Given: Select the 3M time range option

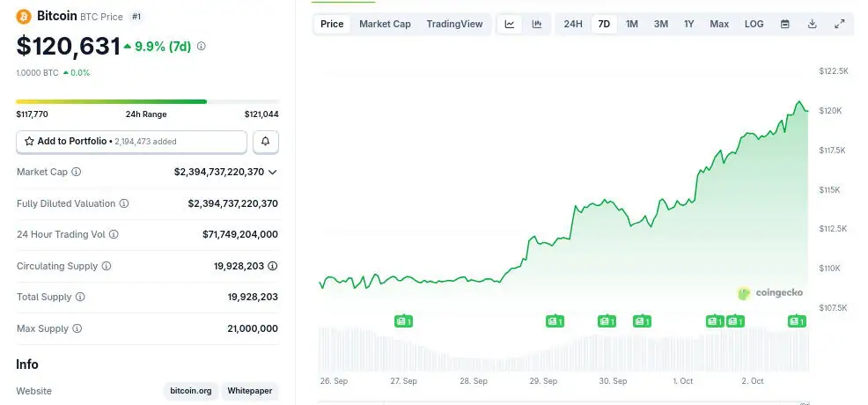Looking at the screenshot, I should coord(661,24).
